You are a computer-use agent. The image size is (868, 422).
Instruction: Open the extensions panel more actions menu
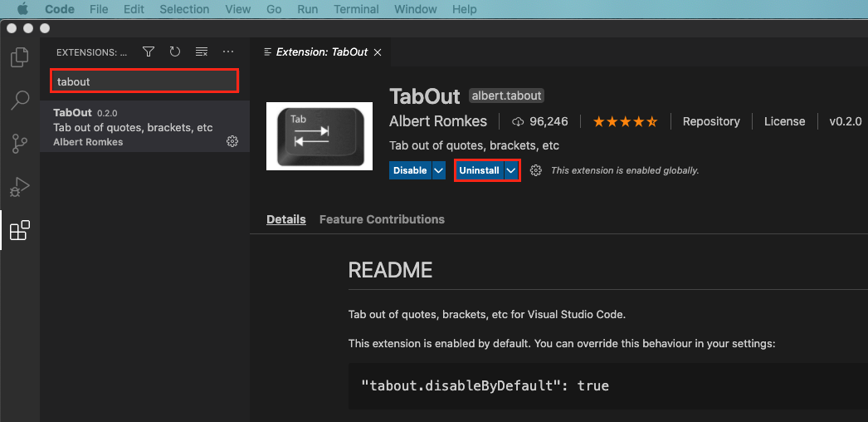coord(228,52)
